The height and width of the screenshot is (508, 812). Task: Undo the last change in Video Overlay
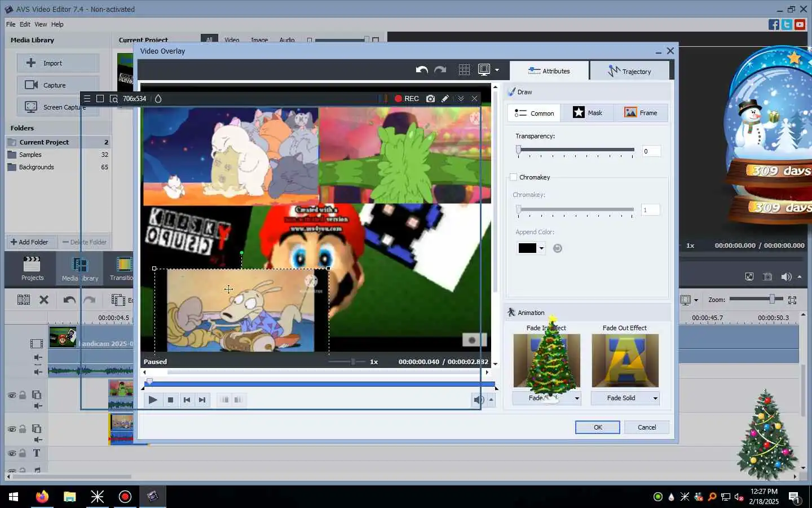coord(422,70)
